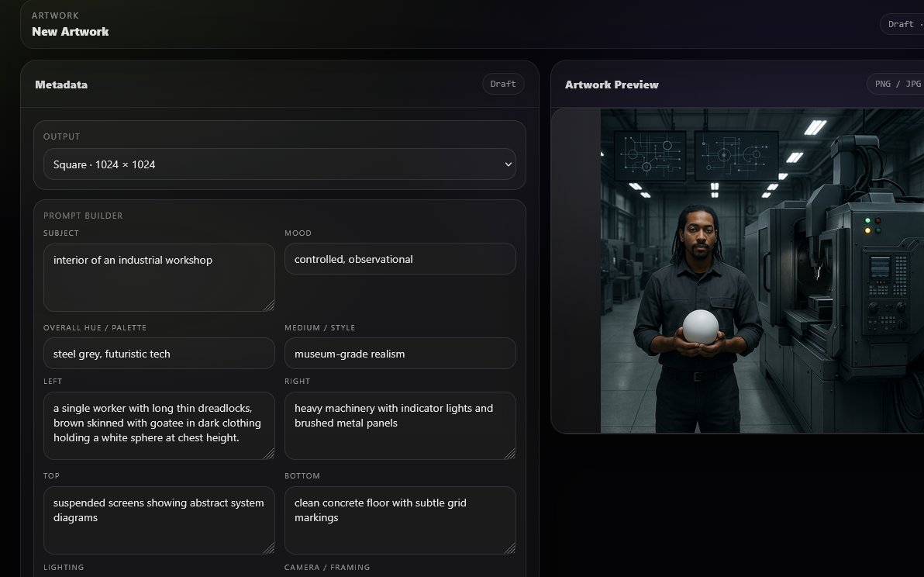This screenshot has height=577, width=924.
Task: Edit the Medium / Style field
Action: 400,354
